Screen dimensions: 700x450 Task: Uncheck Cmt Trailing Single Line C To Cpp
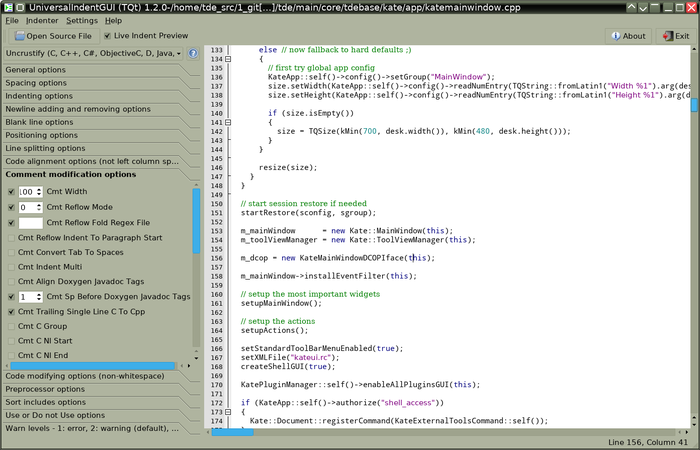pos(11,312)
